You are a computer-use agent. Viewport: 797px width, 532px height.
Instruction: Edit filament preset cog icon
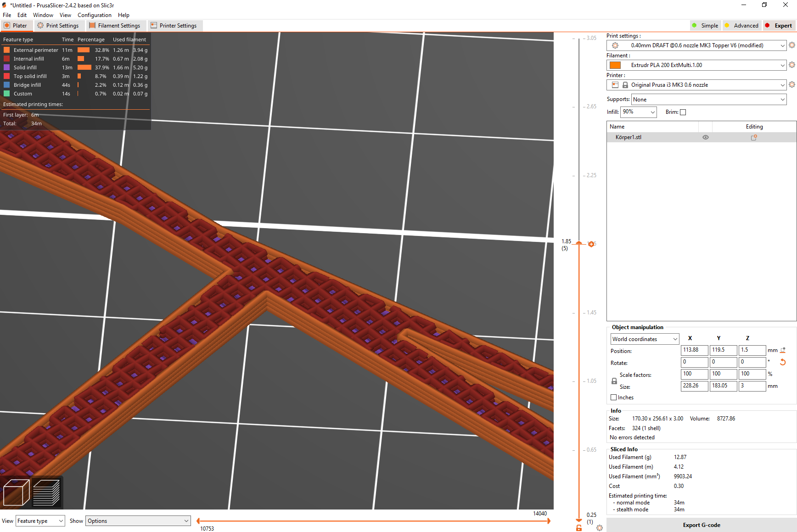(x=792, y=65)
